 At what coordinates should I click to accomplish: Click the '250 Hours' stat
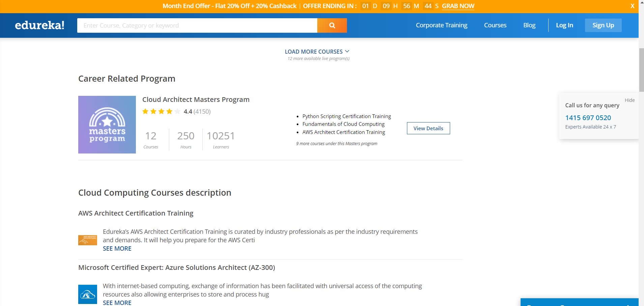186,140
